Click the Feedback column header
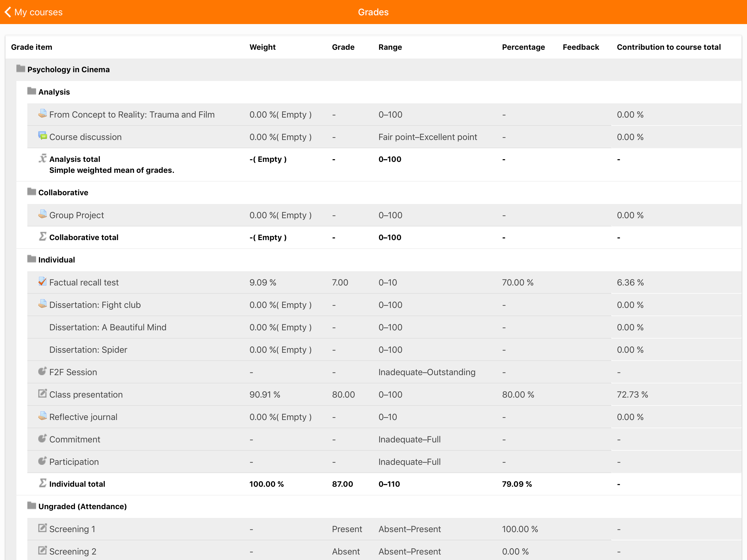The image size is (747, 560). [x=581, y=47]
